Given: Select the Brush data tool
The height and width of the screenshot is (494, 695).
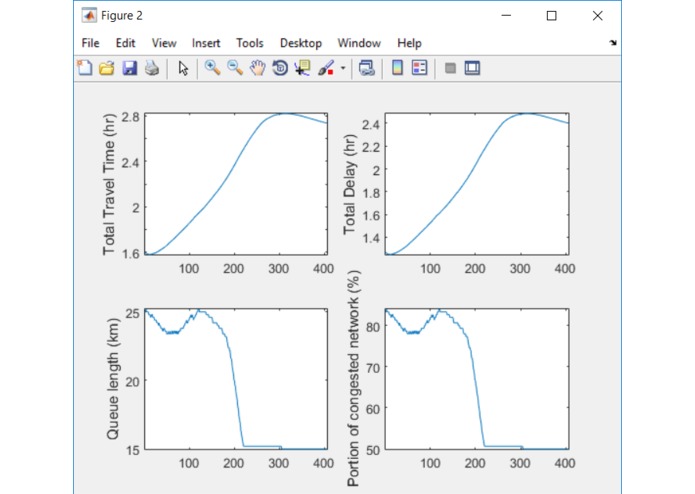Looking at the screenshot, I should pos(326,68).
